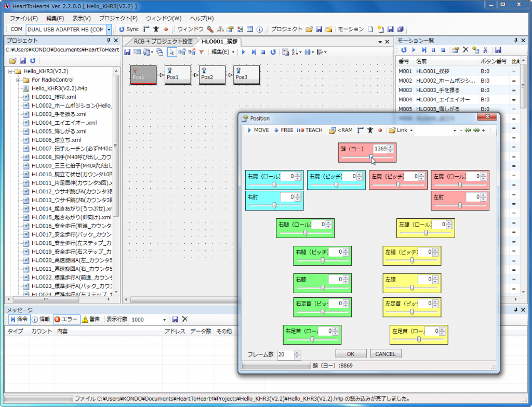Viewport: 532px width, 407px height.
Task: Open the 編集(E) dropdown in editor toolbar
Action: pos(223,52)
